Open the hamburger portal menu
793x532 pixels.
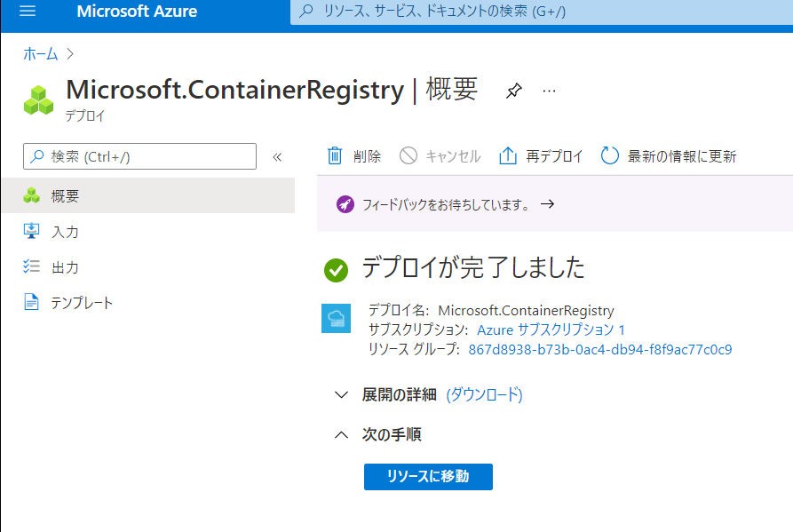(28, 11)
